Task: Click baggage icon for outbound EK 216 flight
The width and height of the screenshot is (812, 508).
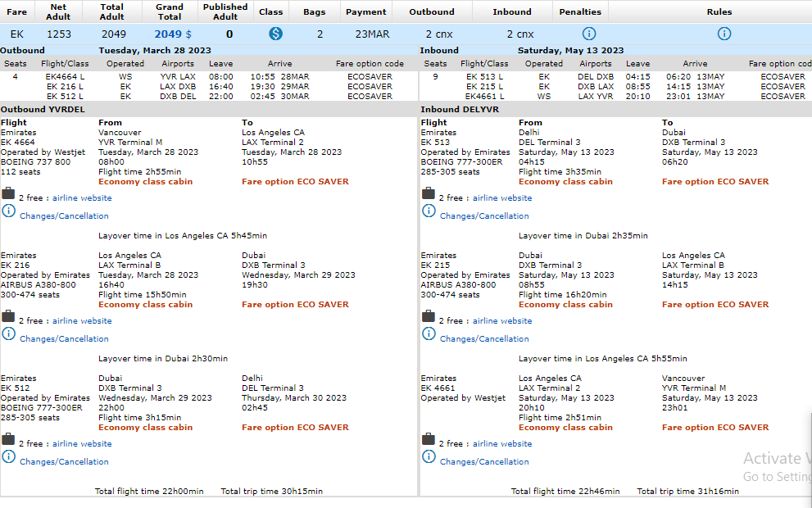Action: 8,316
